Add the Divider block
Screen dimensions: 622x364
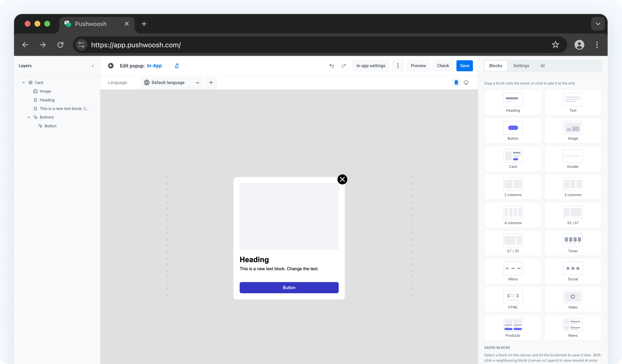pos(573,159)
